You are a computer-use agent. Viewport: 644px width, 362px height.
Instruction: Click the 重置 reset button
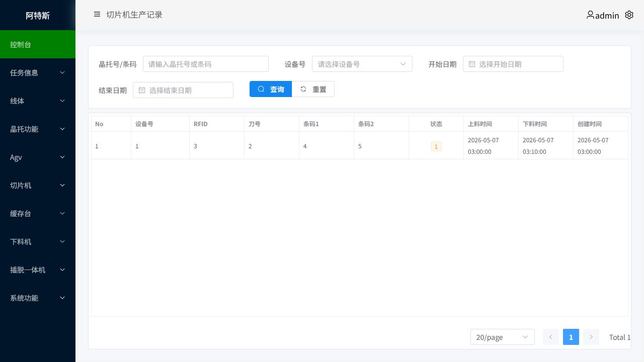pyautogui.click(x=313, y=89)
